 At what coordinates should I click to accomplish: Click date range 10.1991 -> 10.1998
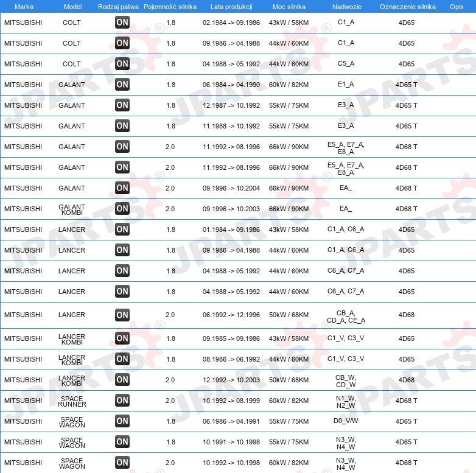pos(231,442)
